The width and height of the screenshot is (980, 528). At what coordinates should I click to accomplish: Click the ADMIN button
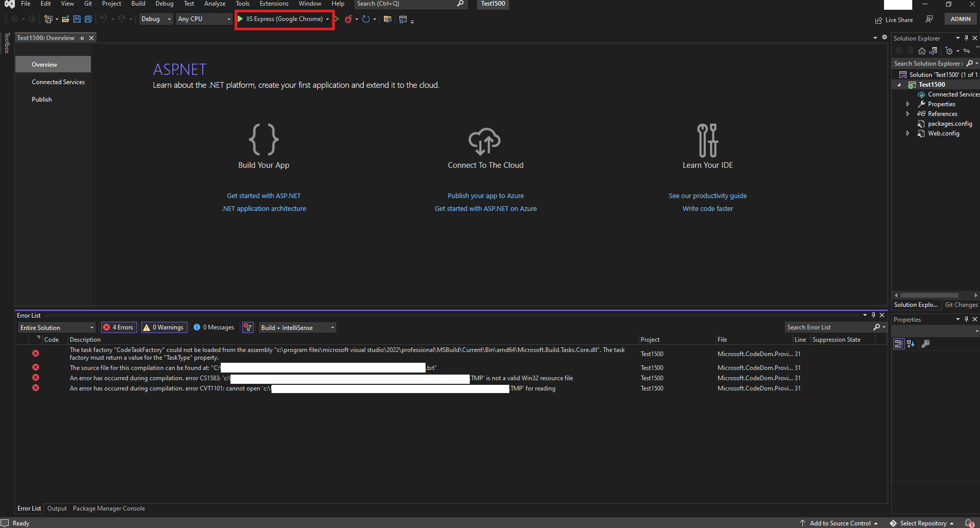960,19
